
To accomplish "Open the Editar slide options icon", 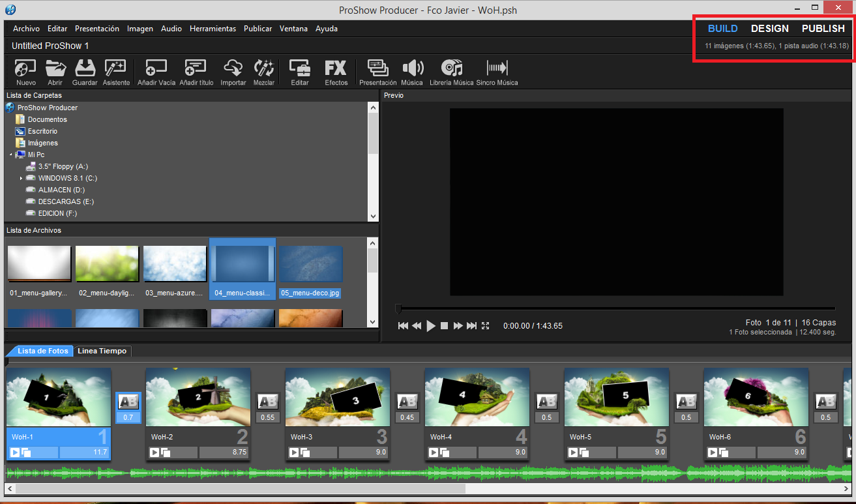I will pyautogui.click(x=300, y=72).
